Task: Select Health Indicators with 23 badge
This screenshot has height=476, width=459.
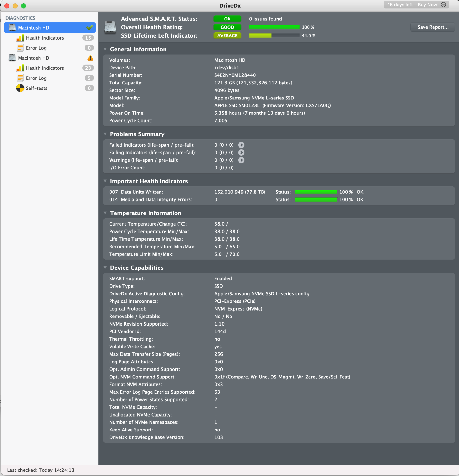Action: [45, 68]
